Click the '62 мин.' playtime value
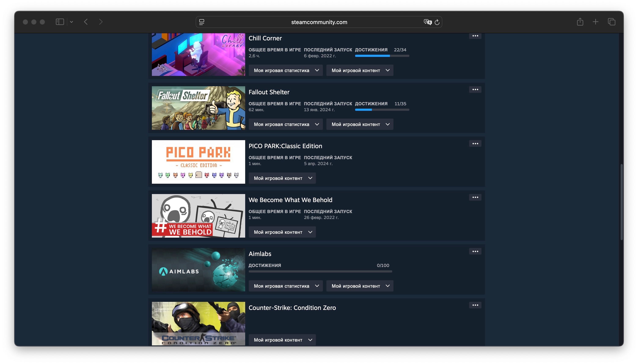 [x=256, y=110]
